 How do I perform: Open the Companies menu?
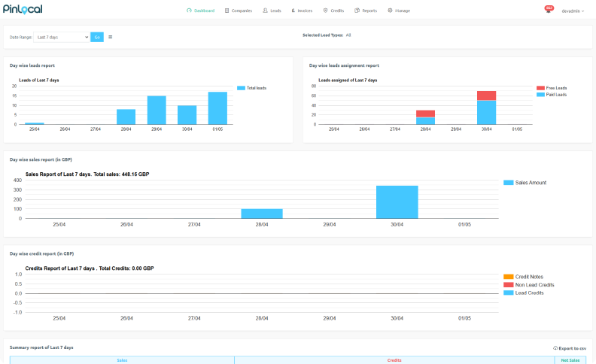coord(238,11)
